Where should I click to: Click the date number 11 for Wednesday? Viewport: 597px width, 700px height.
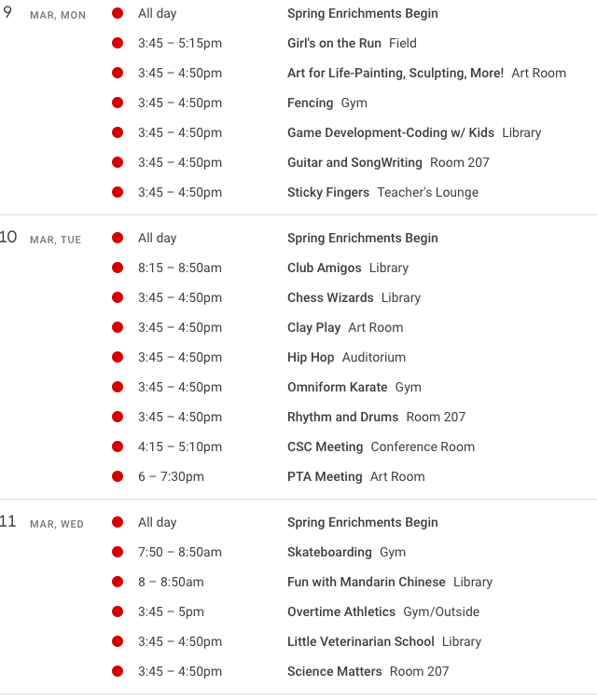pyautogui.click(x=9, y=522)
